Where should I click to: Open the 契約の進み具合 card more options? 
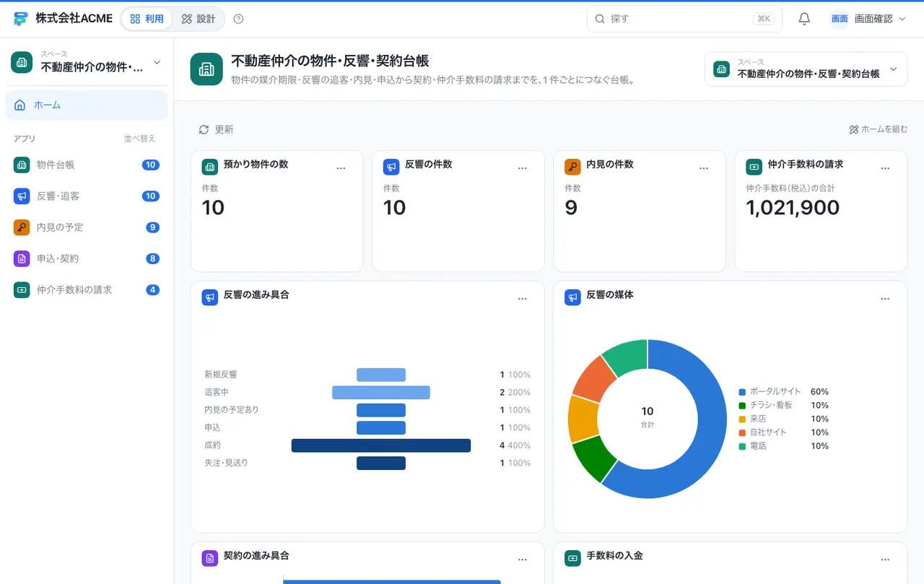pyautogui.click(x=523, y=559)
